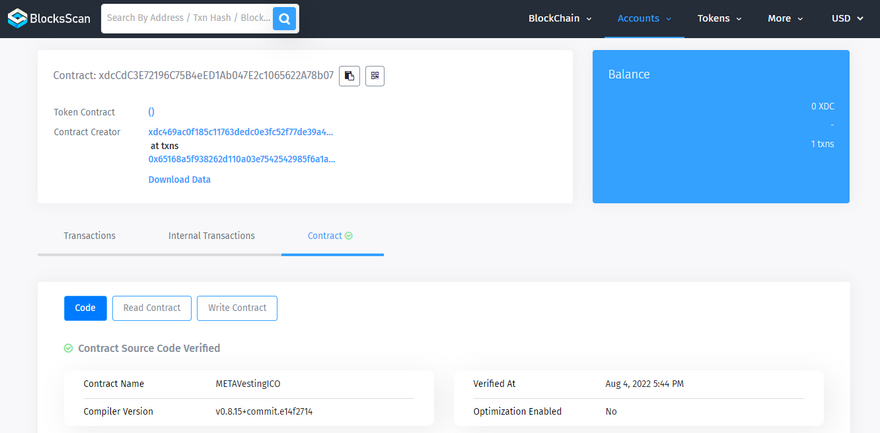Expand the Tokens menu

(x=720, y=18)
